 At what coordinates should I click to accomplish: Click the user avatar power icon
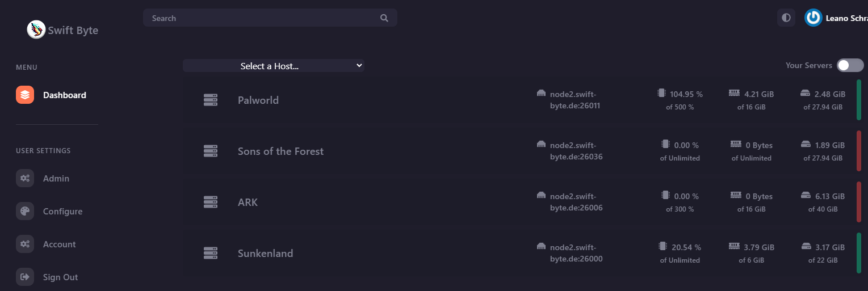coord(814,18)
